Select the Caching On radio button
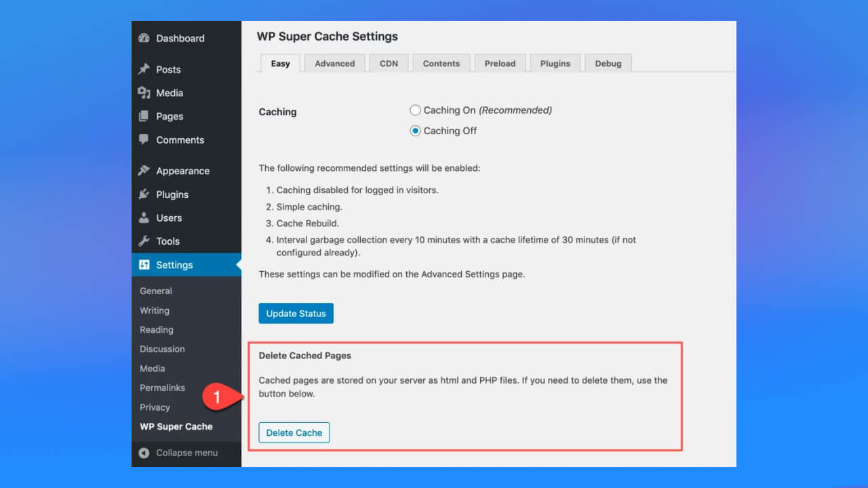Viewport: 868px width, 488px height. pyautogui.click(x=415, y=110)
